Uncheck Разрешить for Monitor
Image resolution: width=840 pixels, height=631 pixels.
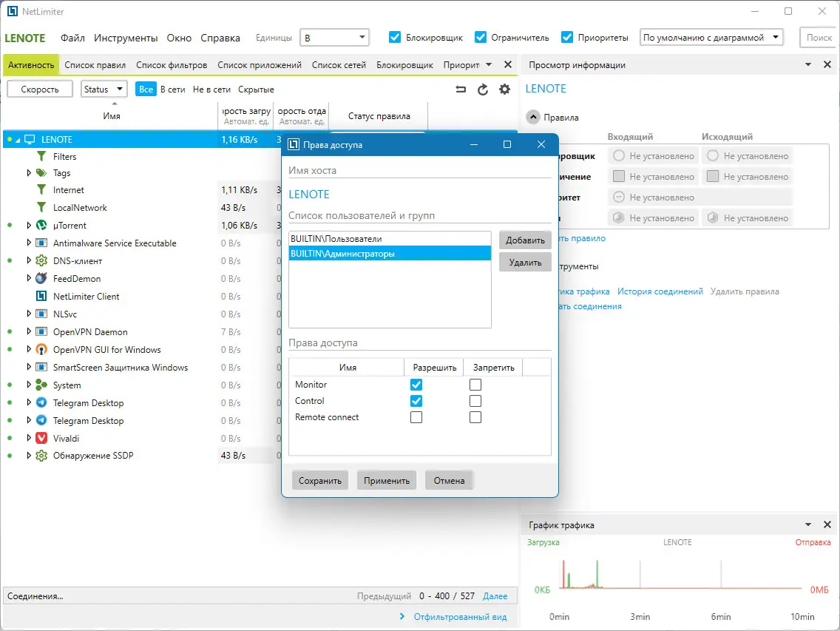pyautogui.click(x=416, y=385)
